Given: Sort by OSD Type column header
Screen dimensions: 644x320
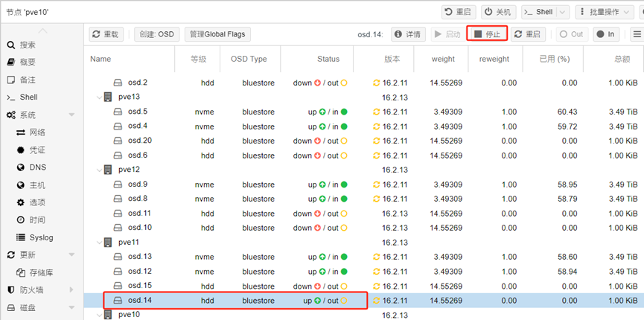Looking at the screenshot, I should (x=250, y=59).
